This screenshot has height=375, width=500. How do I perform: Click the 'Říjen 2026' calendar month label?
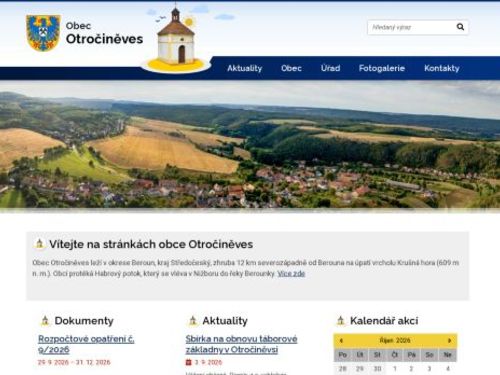pyautogui.click(x=395, y=340)
